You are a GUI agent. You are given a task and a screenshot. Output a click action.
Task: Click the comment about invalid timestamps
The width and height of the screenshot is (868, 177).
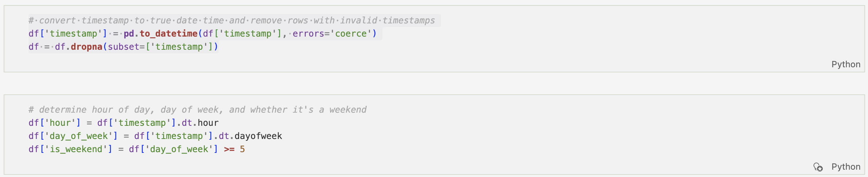tap(234, 20)
